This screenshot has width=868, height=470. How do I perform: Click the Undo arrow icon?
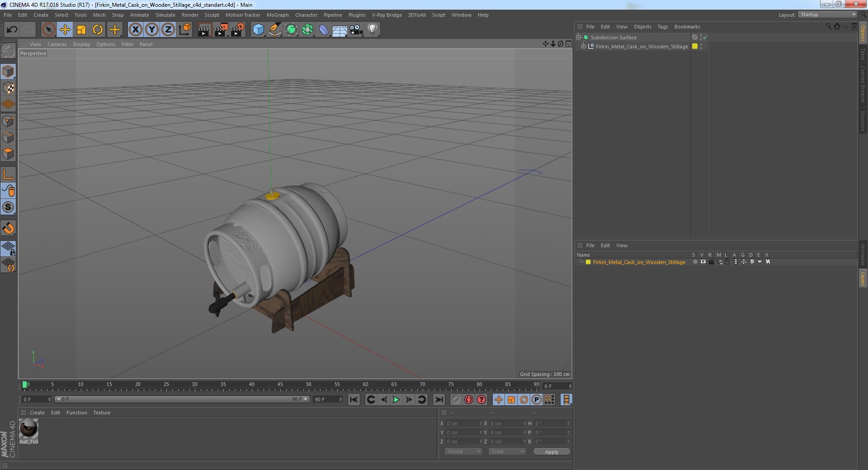[x=12, y=30]
